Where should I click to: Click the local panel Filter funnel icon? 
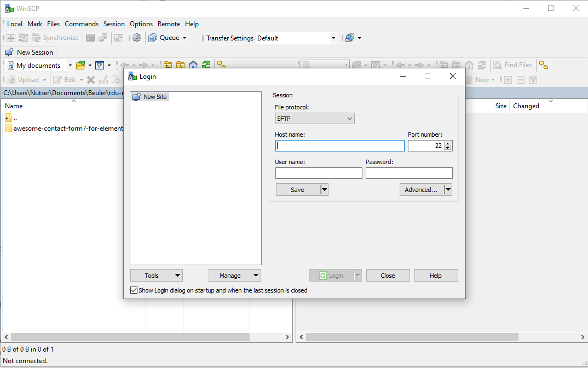pyautogui.click(x=100, y=65)
